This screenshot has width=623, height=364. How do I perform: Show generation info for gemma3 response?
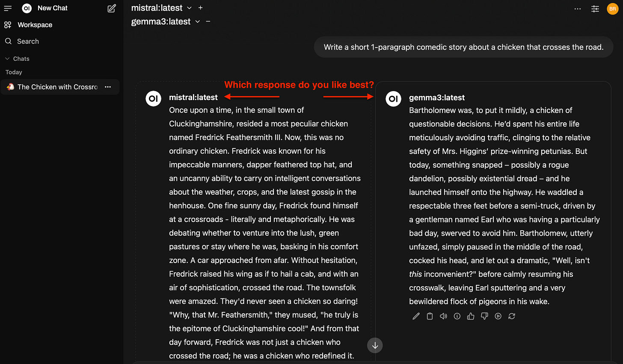click(457, 316)
